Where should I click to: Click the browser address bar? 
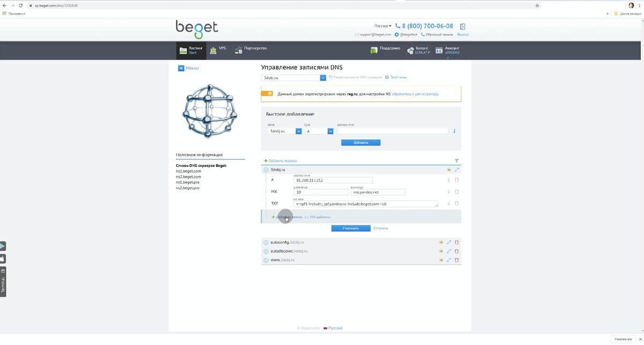pyautogui.click(x=284, y=5)
